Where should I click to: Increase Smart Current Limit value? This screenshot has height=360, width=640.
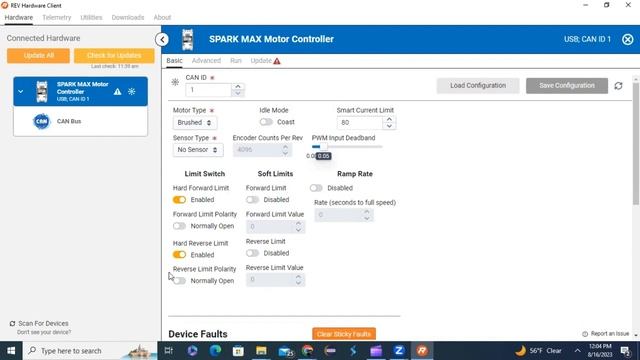pos(389,119)
